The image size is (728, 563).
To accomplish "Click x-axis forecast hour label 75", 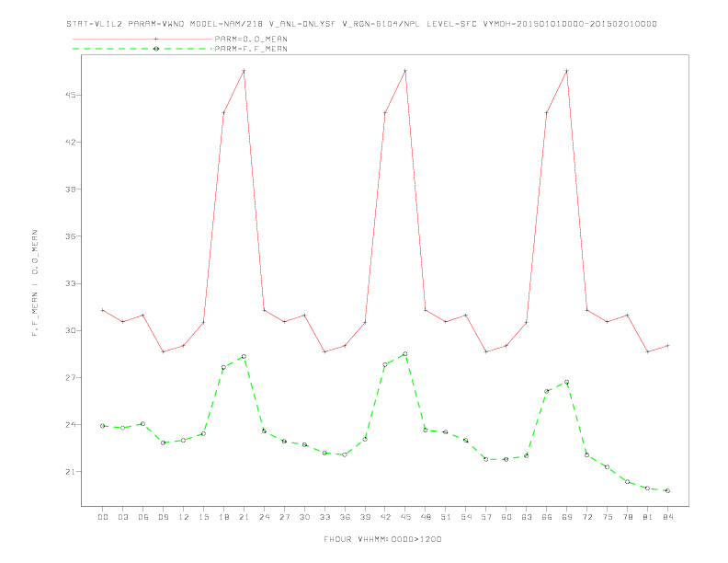I will pos(608,517).
